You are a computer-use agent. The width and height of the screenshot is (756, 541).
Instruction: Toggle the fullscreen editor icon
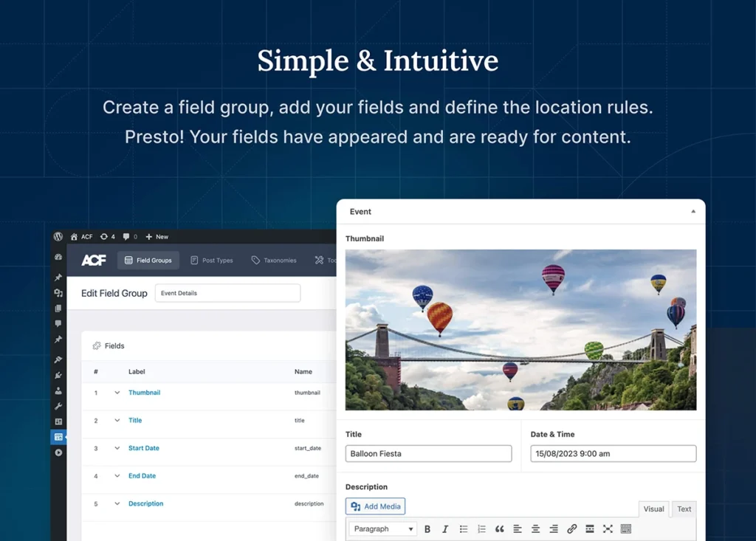click(608, 529)
